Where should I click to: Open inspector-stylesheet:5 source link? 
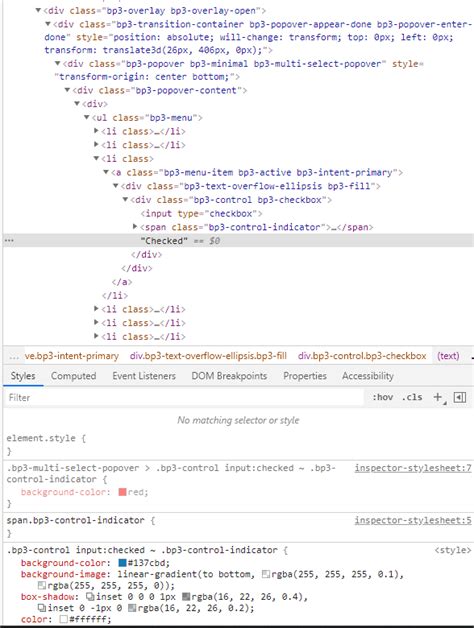pyautogui.click(x=413, y=520)
